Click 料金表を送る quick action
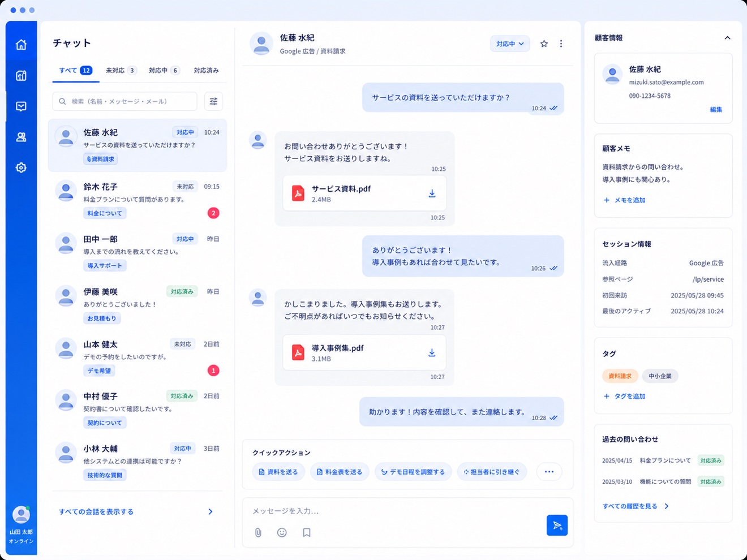The height and width of the screenshot is (560, 747). [340, 472]
